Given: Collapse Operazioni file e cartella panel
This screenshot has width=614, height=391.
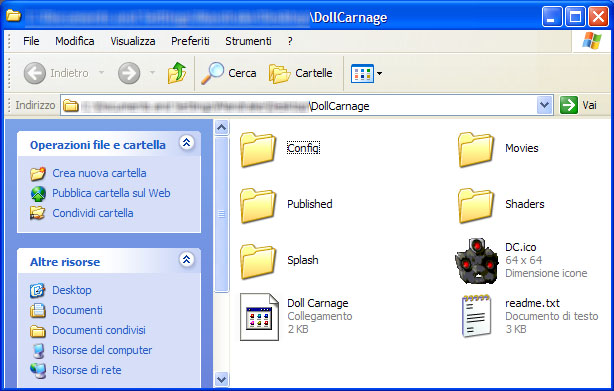Looking at the screenshot, I should pos(187,143).
